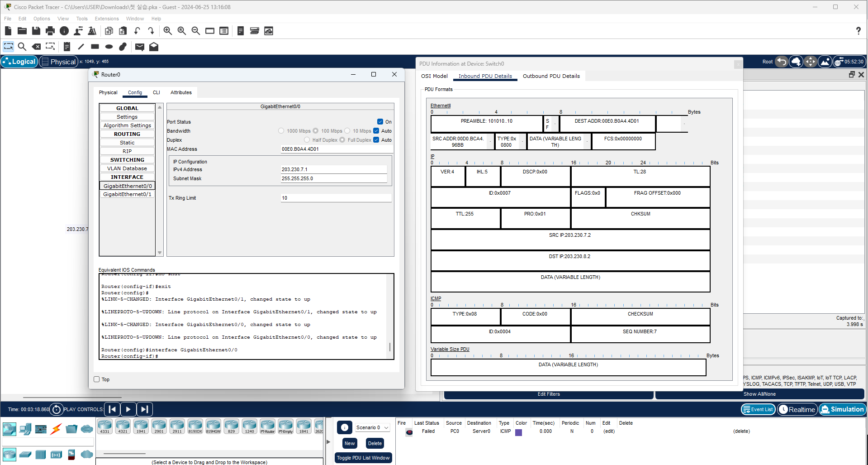Pick the Place Note tool
The image size is (868, 465).
[67, 47]
